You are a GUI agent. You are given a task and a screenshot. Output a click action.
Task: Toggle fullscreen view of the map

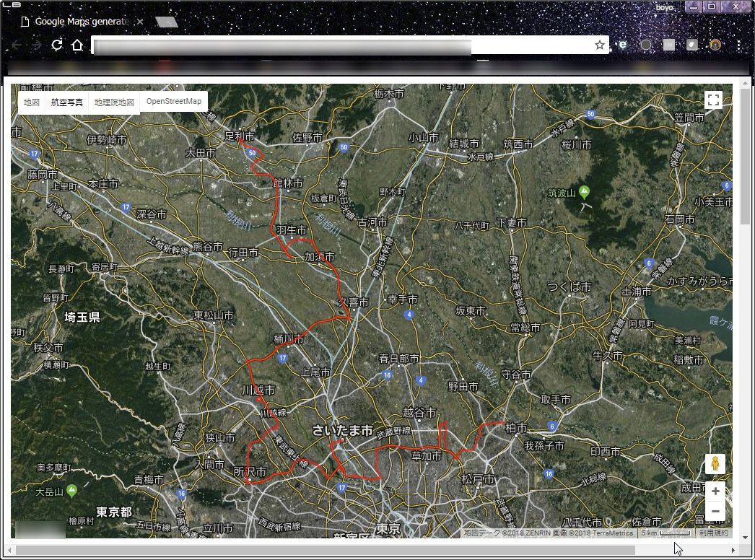point(714,100)
